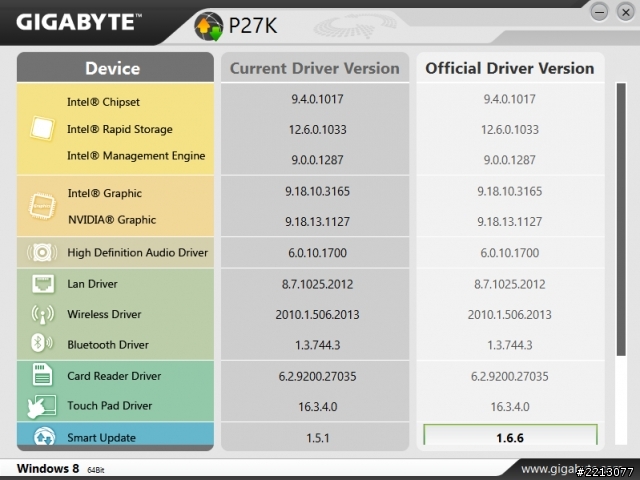Select the Intel® Management Engine label
640x480 pixels.
(x=136, y=156)
